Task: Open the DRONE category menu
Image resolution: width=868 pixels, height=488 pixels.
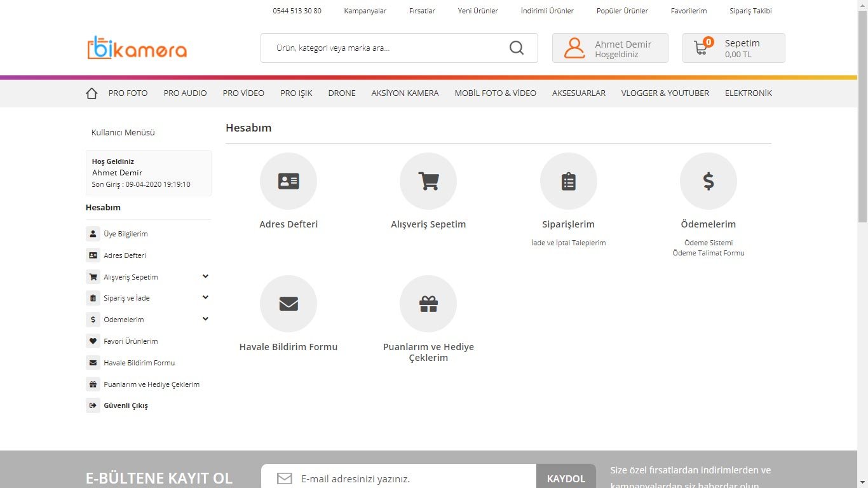Action: pyautogui.click(x=342, y=93)
